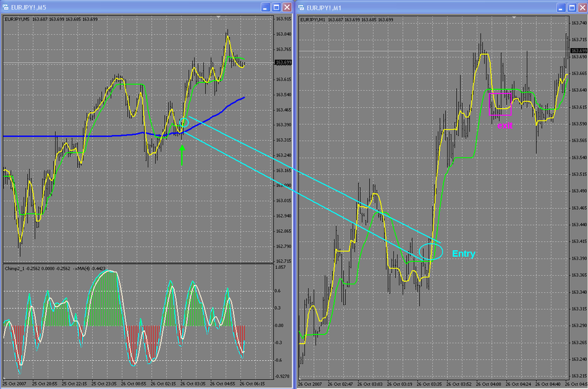This screenshot has width=588, height=389.
Task: Select the EURJPY!,M5 title bar text
Action: pos(28,8)
